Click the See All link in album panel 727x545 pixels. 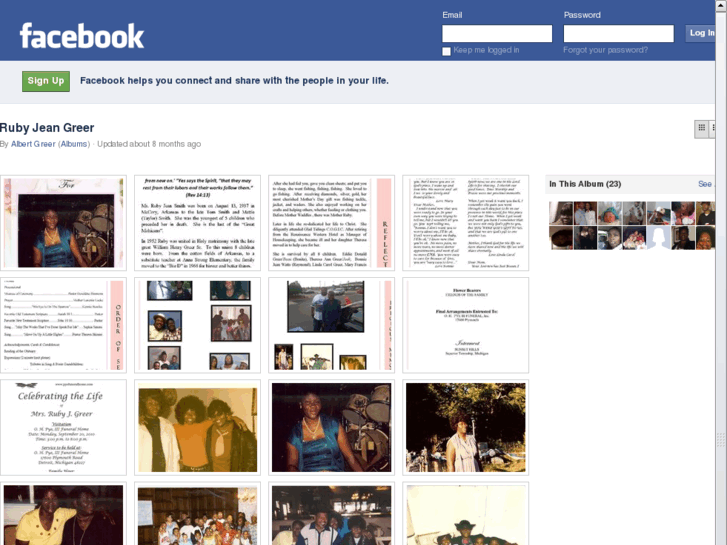[x=706, y=184]
